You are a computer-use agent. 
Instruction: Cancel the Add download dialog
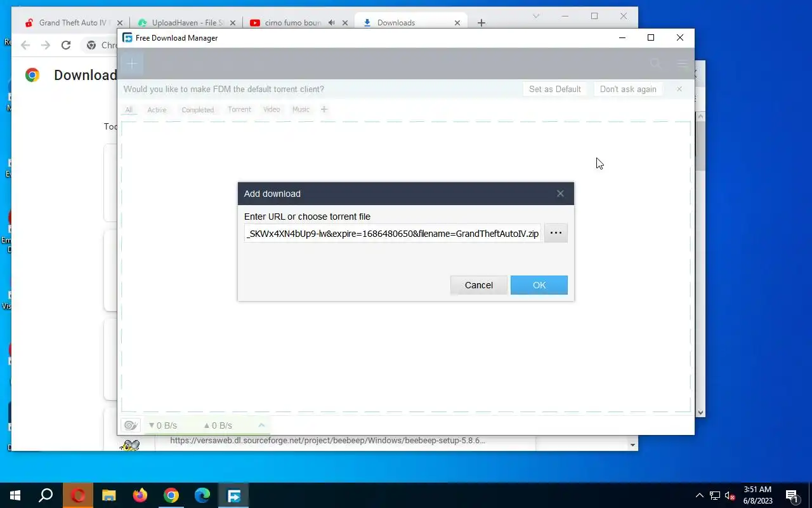pyautogui.click(x=478, y=285)
